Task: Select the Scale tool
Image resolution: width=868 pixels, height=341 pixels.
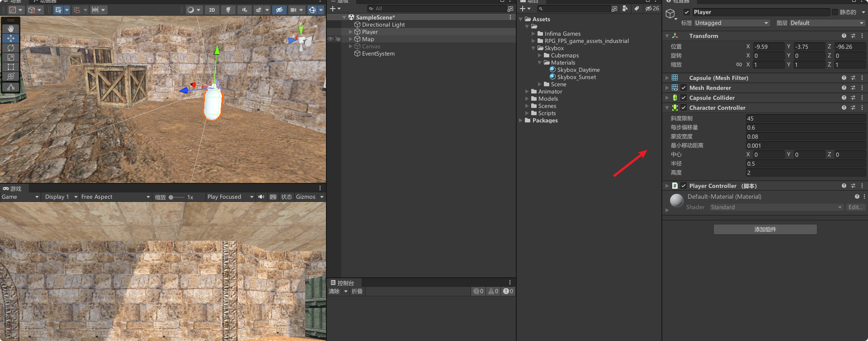Action: tap(11, 57)
